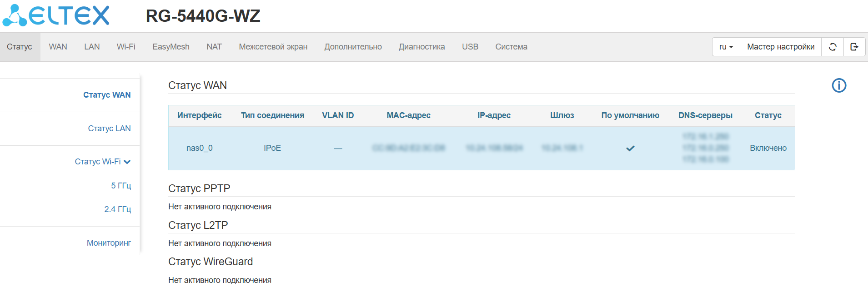This screenshot has width=868, height=292.
Task: Click the default route checkmark icon
Action: point(630,148)
